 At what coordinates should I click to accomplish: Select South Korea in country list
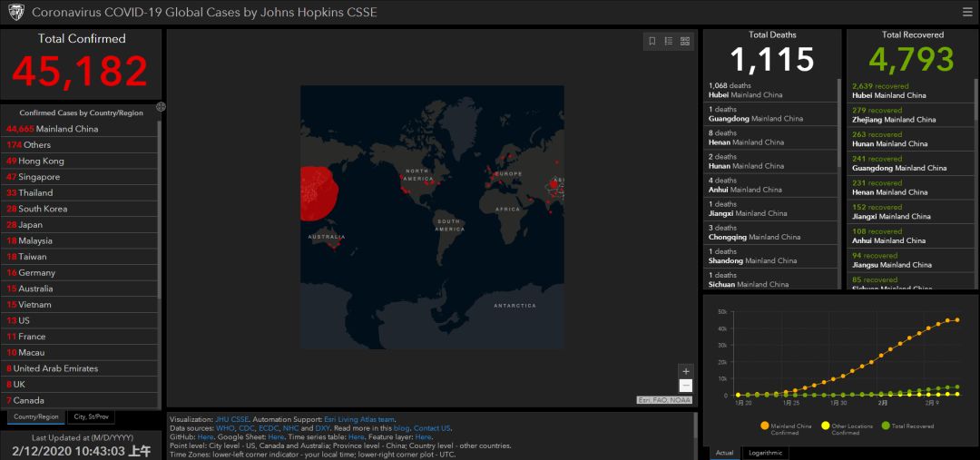tap(79, 209)
